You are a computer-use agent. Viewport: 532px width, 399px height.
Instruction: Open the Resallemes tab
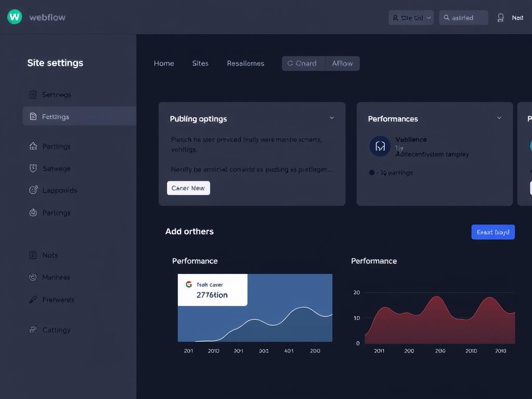(245, 63)
